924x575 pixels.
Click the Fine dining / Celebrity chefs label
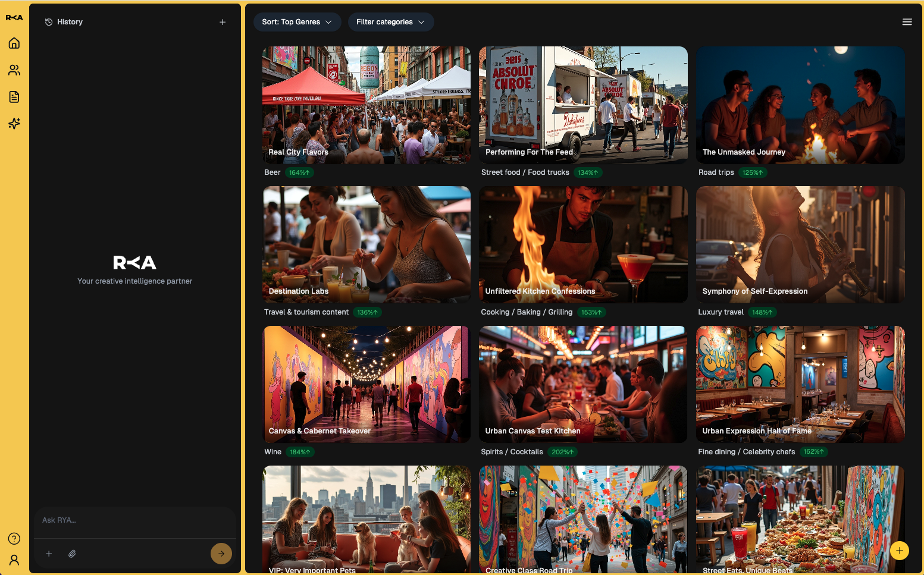click(747, 452)
